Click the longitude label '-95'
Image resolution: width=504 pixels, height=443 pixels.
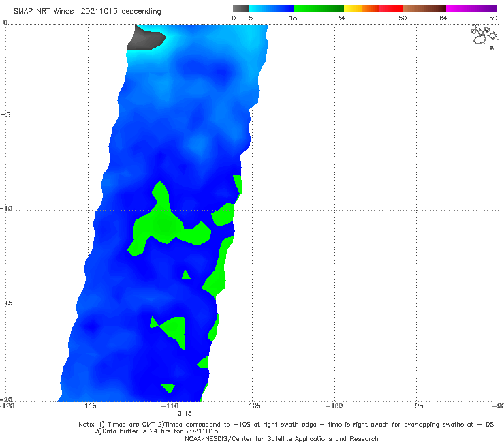[416, 406]
